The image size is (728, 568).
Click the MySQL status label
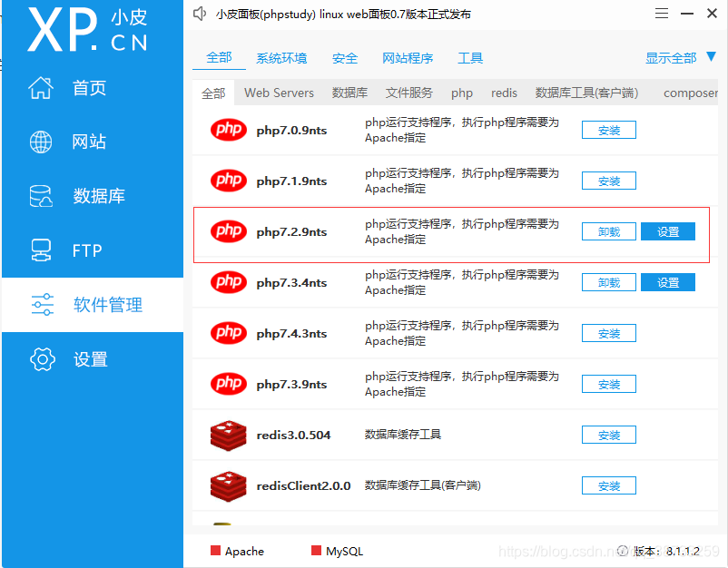345,552
